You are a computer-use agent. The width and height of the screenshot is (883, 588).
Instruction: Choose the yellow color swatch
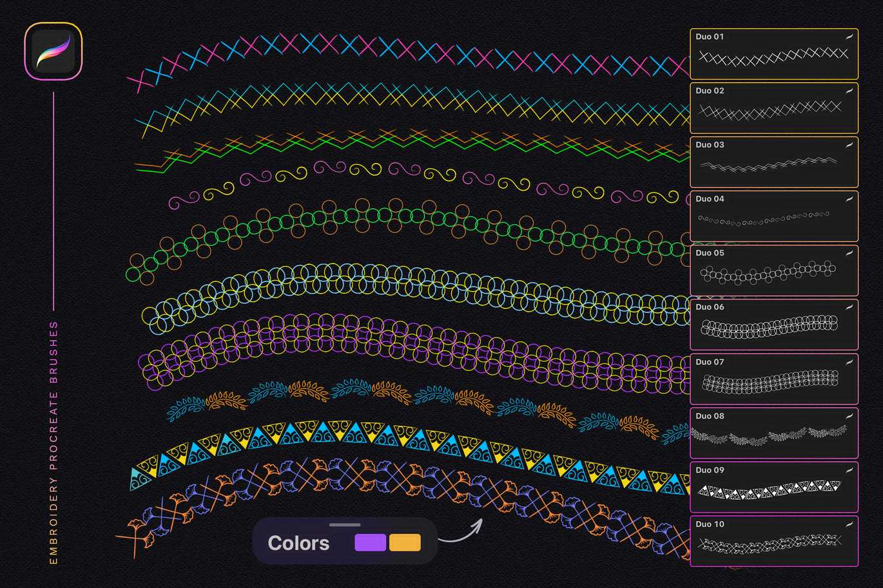pyautogui.click(x=405, y=542)
